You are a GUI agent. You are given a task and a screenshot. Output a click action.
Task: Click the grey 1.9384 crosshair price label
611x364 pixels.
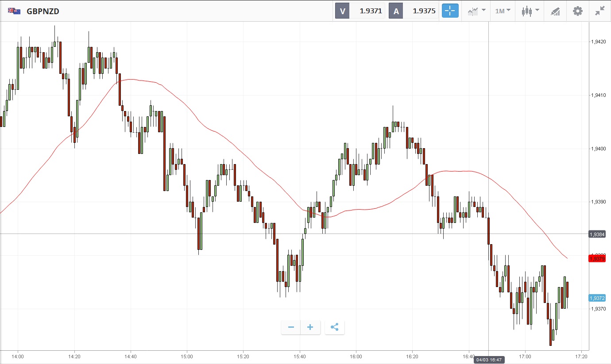click(x=597, y=234)
